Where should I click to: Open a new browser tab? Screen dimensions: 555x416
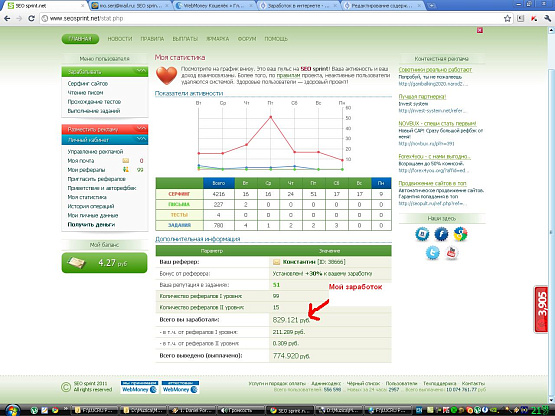coord(431,6)
